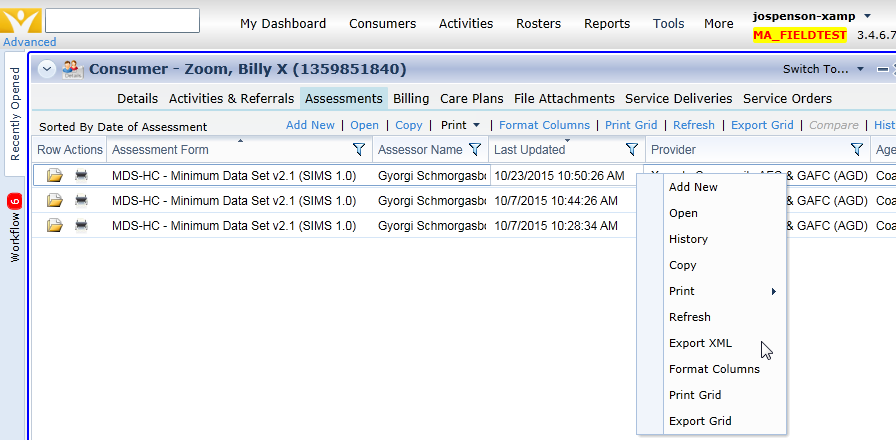The height and width of the screenshot is (440, 896).
Task: Click the consumer people icon in header
Action: click(72, 69)
